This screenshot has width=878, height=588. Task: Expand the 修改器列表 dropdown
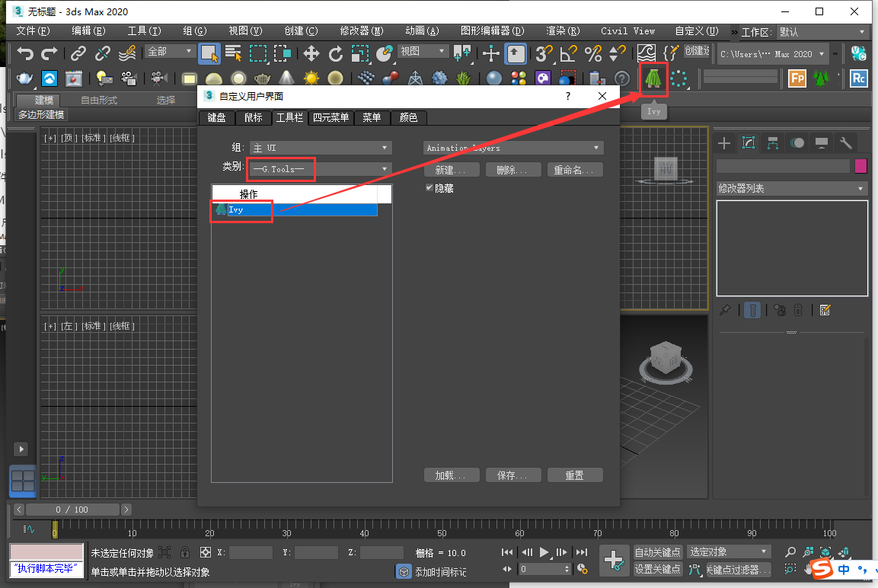[792, 188]
